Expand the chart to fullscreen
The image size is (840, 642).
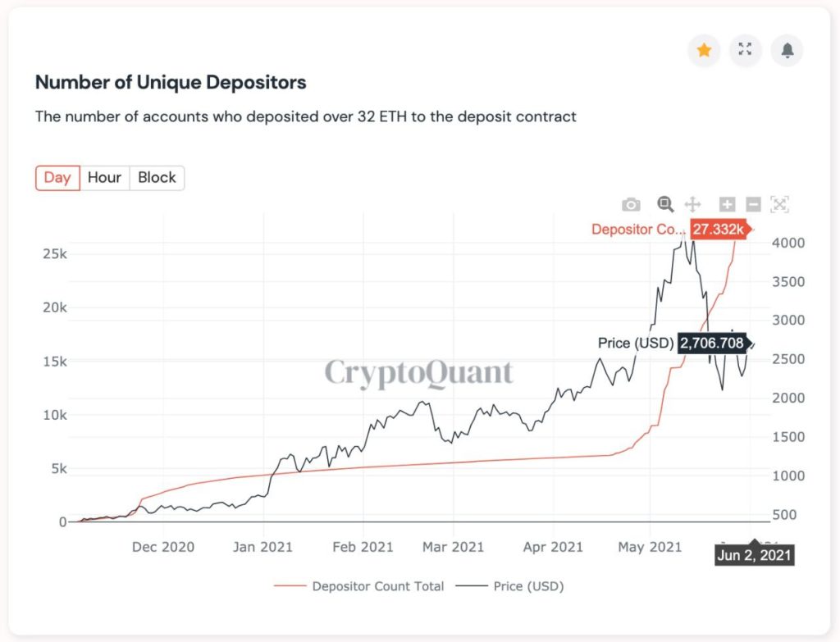coord(745,50)
